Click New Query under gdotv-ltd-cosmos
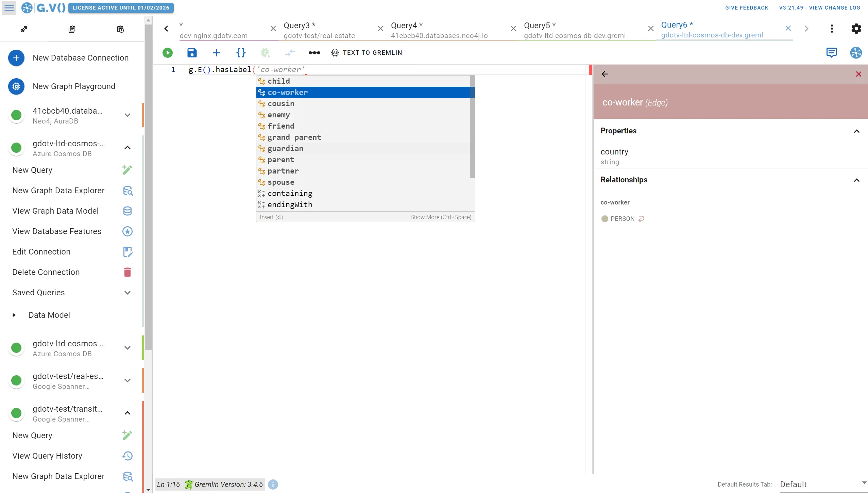868x493 pixels. tap(72, 170)
